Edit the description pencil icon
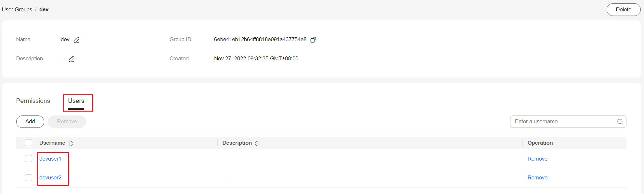The width and height of the screenshot is (644, 194). click(x=71, y=59)
